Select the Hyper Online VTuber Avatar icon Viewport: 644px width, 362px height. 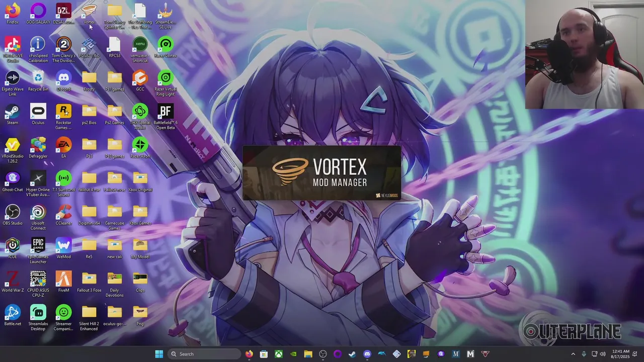[38, 184]
